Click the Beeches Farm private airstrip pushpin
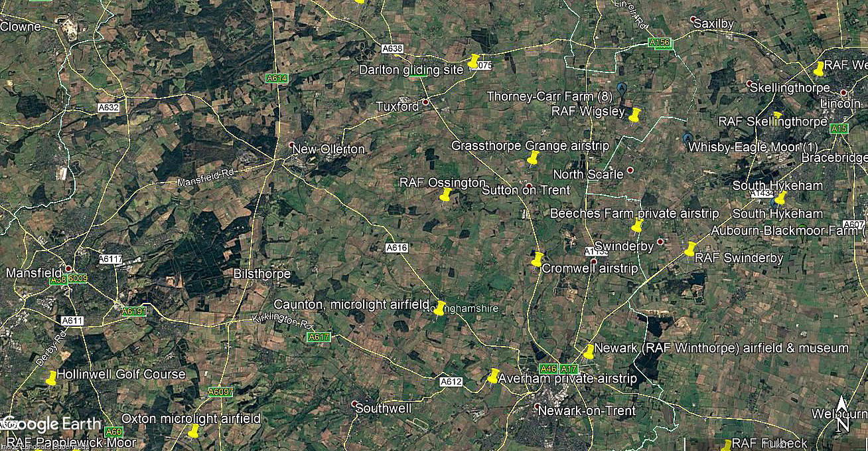The image size is (868, 451). 637,226
